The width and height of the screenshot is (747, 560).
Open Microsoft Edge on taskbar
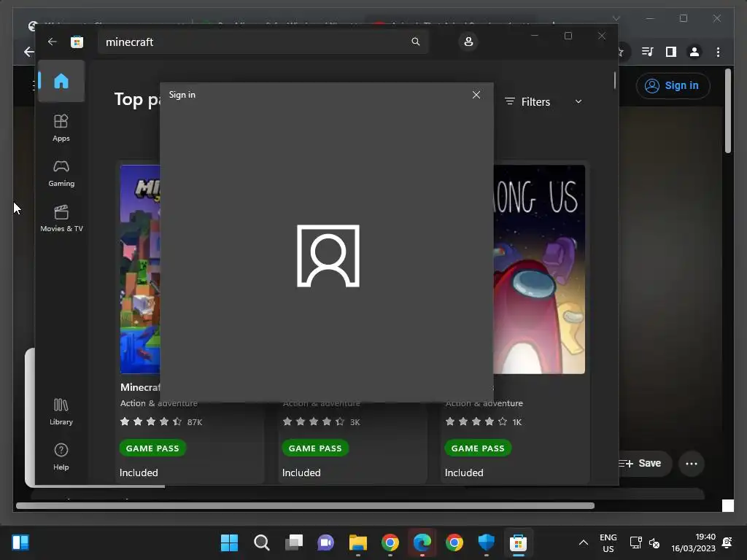pyautogui.click(x=422, y=542)
